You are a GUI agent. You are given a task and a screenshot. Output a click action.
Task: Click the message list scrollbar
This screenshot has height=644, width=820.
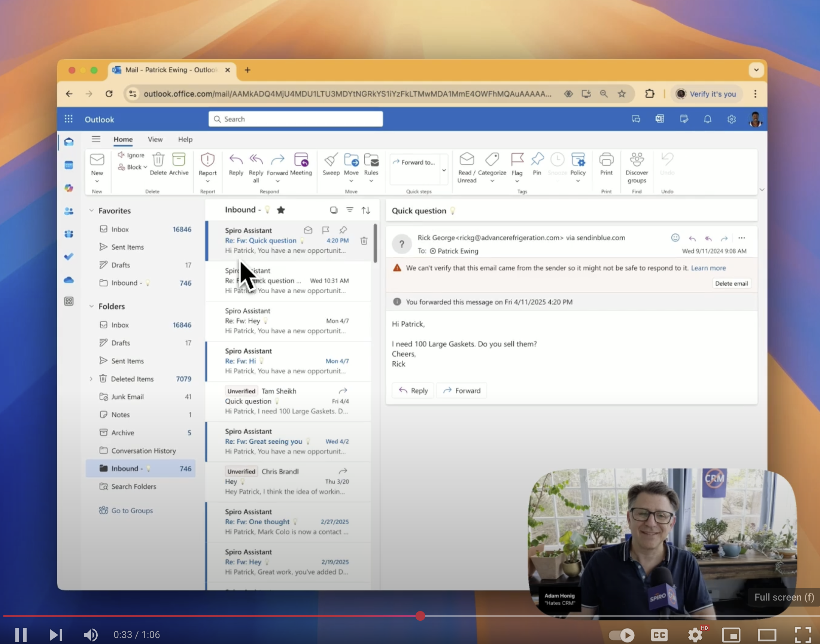pos(375,243)
